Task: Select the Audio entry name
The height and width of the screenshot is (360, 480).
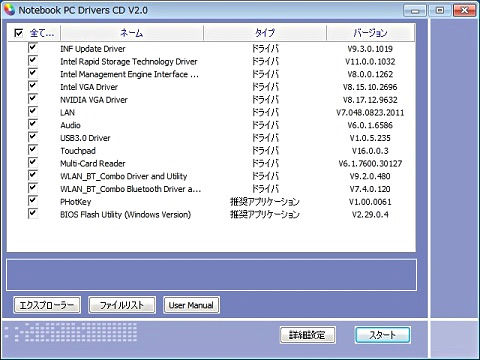Action: pos(70,125)
